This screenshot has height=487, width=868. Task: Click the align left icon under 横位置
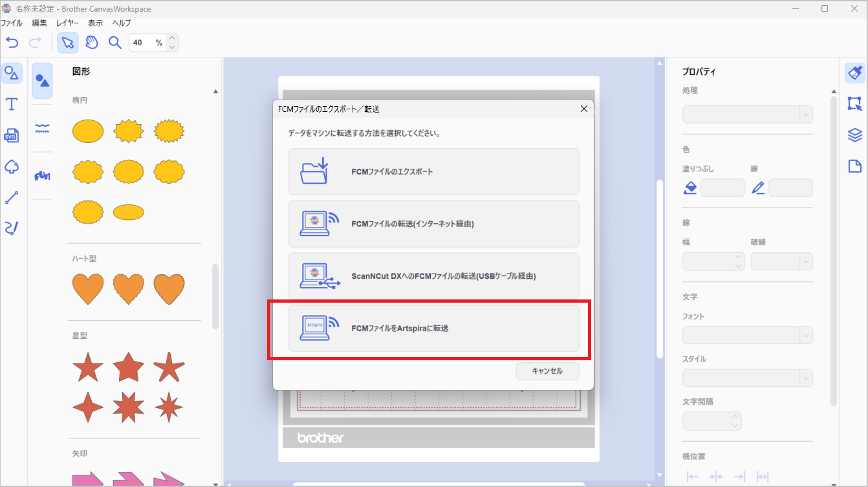[693, 477]
